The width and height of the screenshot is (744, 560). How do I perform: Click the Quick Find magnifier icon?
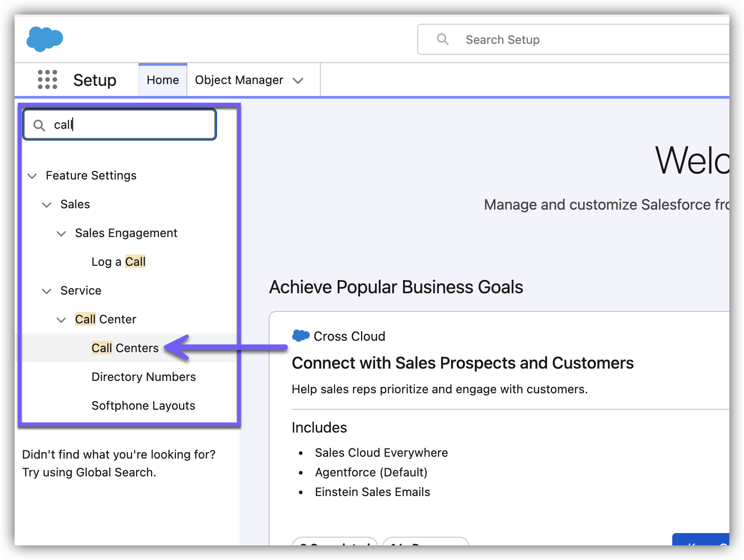pyautogui.click(x=39, y=125)
